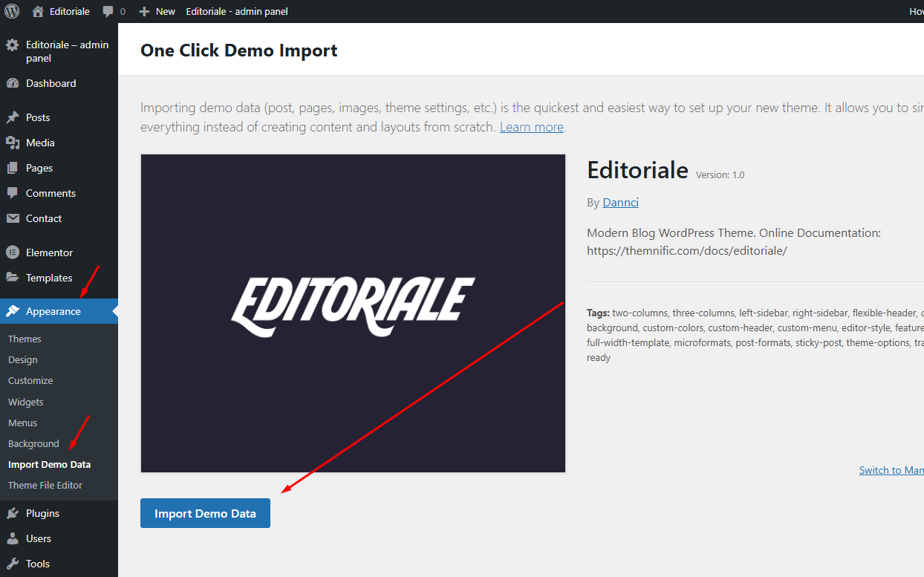Open the Users menu item
Viewport: 924px width, 577px height.
39,538
